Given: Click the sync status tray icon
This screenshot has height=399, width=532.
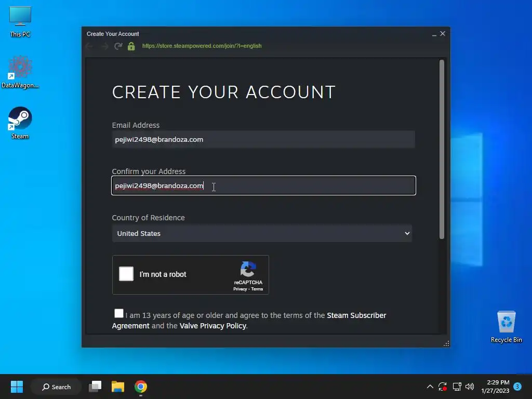Looking at the screenshot, I should 443,387.
